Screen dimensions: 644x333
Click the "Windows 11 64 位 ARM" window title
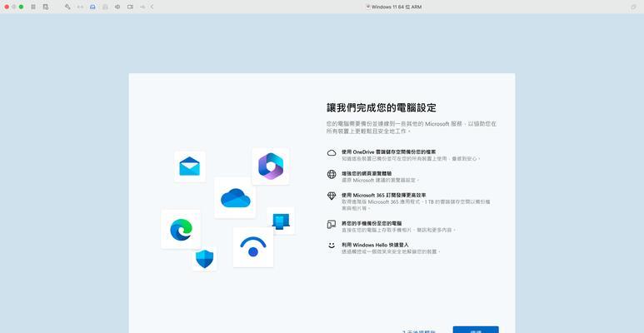point(397,7)
